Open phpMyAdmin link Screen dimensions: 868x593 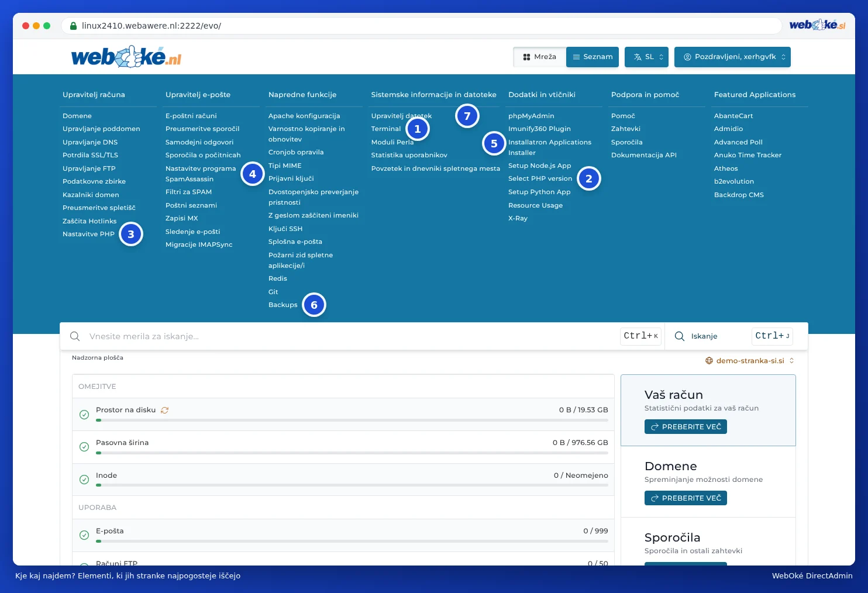531,116
